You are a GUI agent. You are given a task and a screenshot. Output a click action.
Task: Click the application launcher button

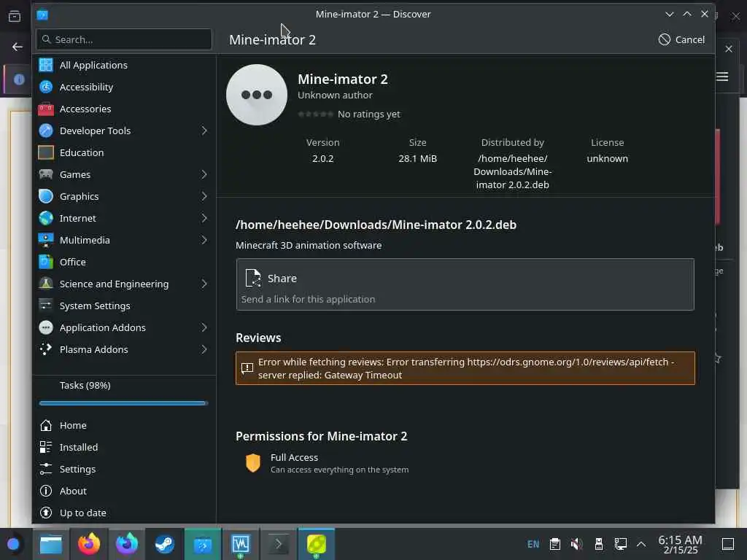point(13,544)
